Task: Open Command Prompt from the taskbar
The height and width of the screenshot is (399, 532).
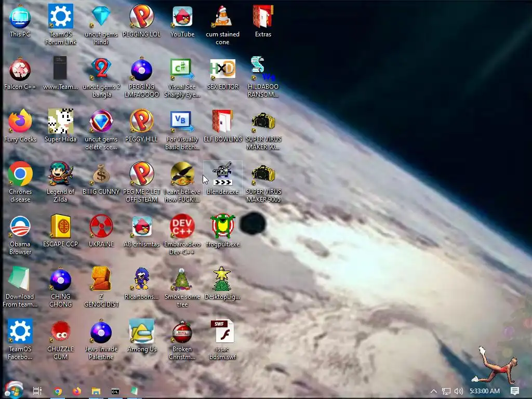Action: [x=115, y=392]
